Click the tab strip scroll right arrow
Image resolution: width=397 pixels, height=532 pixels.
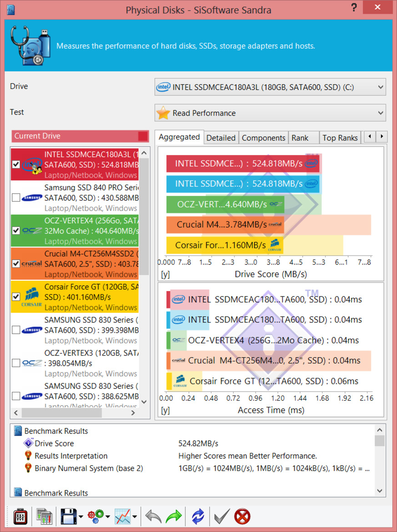(382, 137)
